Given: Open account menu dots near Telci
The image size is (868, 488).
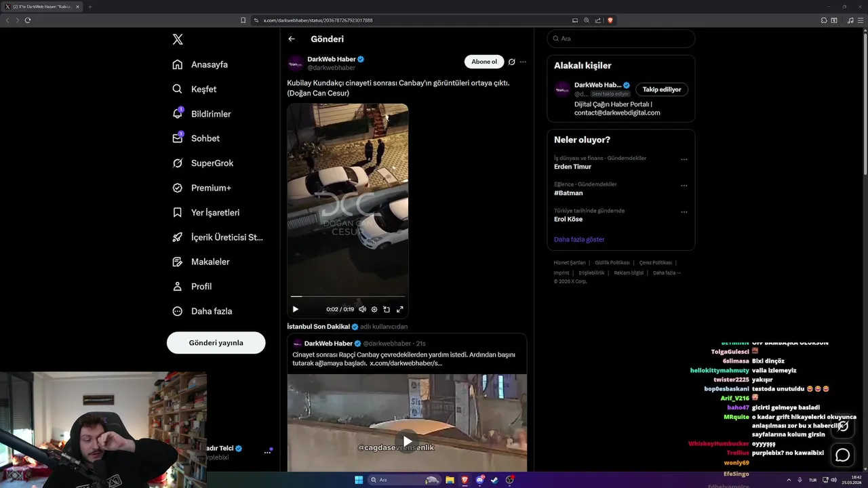Looking at the screenshot, I should 267,452.
